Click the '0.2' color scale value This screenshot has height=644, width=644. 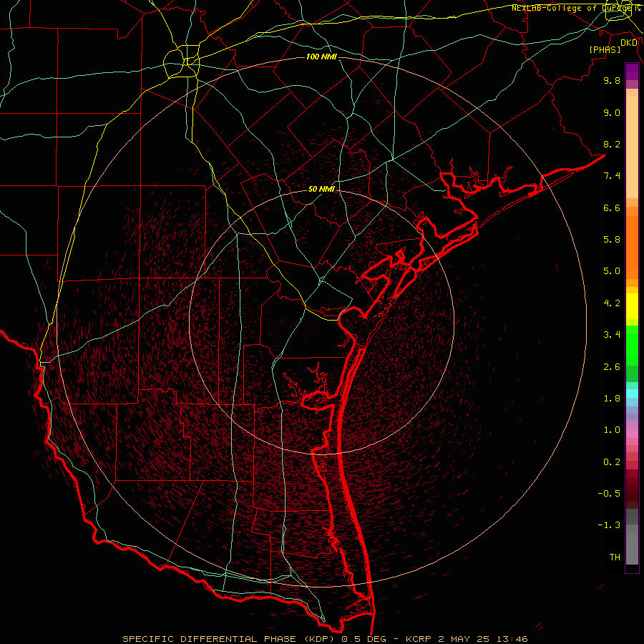612,462
